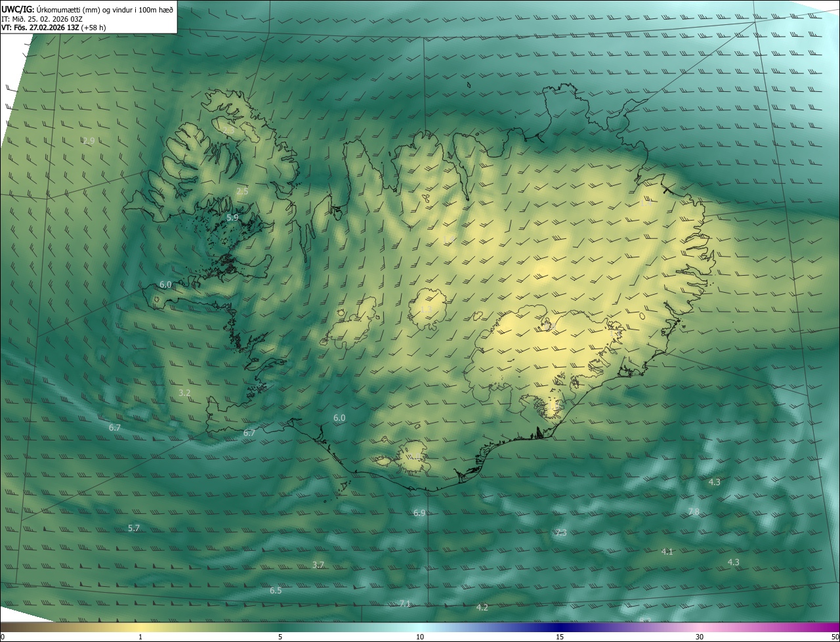Click the '50' tick label on color scale
840x642 pixels.
835,637
